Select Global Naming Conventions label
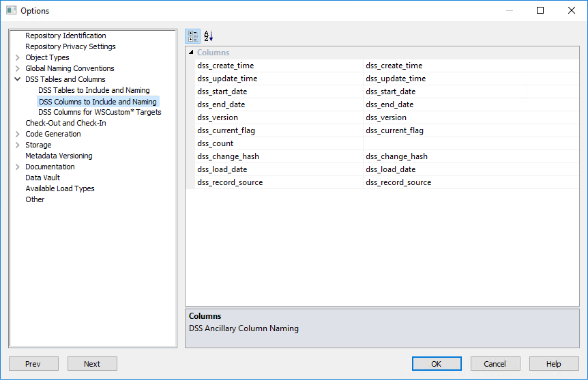The width and height of the screenshot is (588, 381). (70, 68)
